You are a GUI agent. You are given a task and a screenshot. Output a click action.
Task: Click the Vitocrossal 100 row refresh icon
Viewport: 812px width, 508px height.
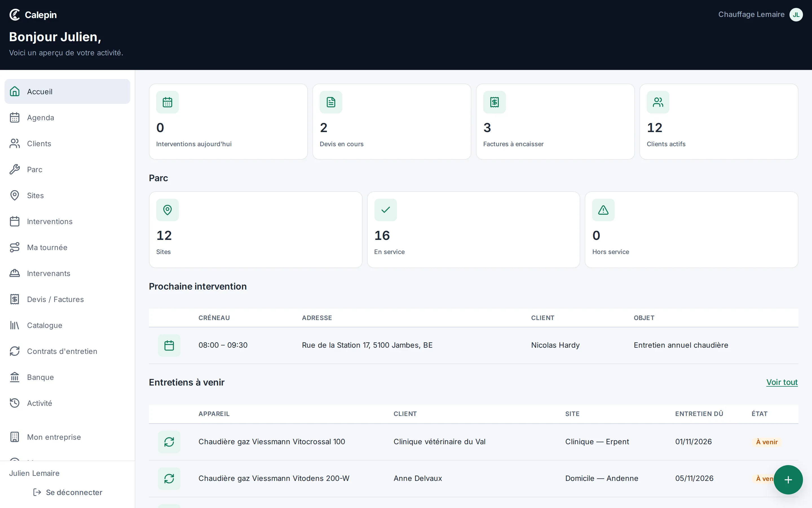pos(169,442)
